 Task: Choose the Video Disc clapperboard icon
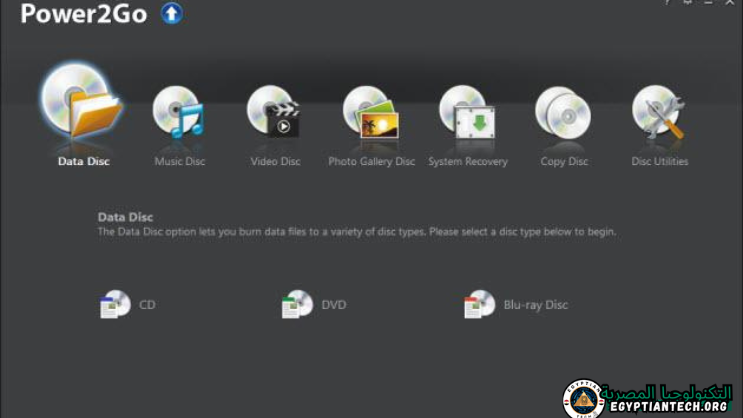click(x=273, y=112)
